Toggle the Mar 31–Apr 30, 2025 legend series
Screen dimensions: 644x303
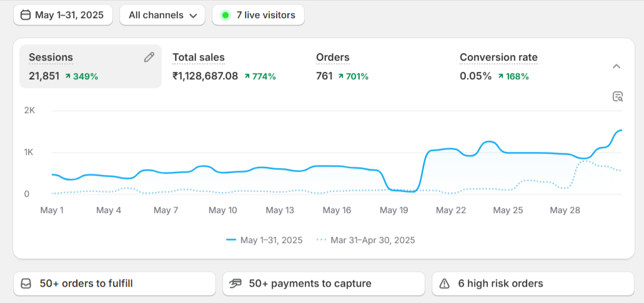point(365,240)
